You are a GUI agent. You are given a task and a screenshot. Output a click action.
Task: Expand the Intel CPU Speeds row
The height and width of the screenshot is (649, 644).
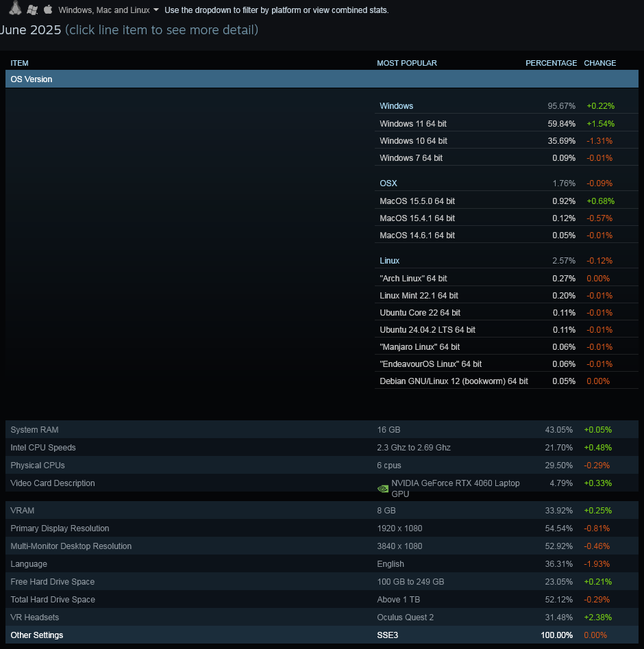click(322, 448)
